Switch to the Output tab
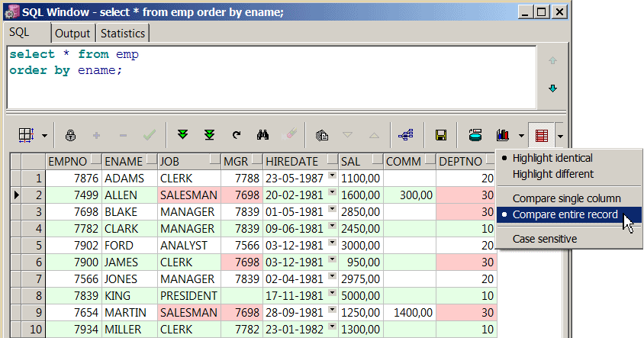Viewport: 644px width, 338px height. [x=72, y=33]
